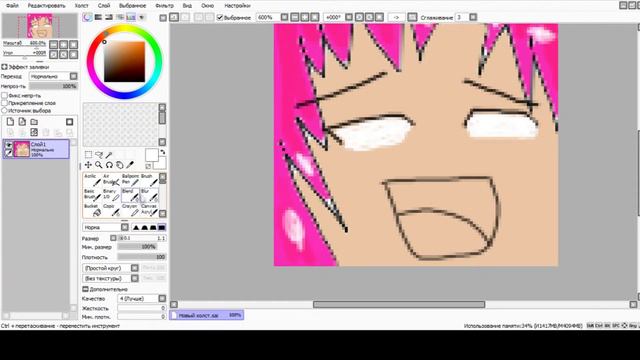This screenshot has height=360, width=640.
Task: Open the Сглаживание stabilizer dropdown
Action: [x=473, y=17]
